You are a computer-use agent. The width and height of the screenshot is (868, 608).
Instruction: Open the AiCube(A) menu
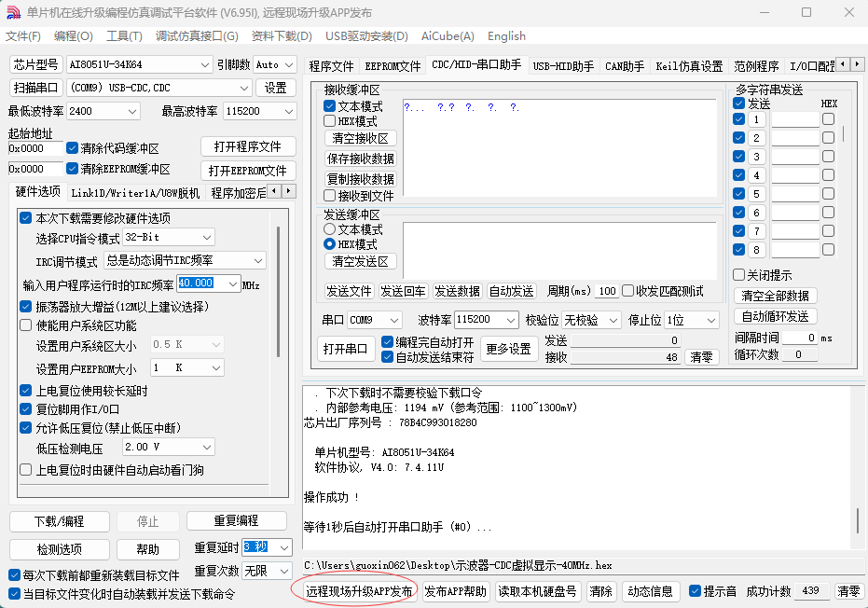pyautogui.click(x=448, y=36)
